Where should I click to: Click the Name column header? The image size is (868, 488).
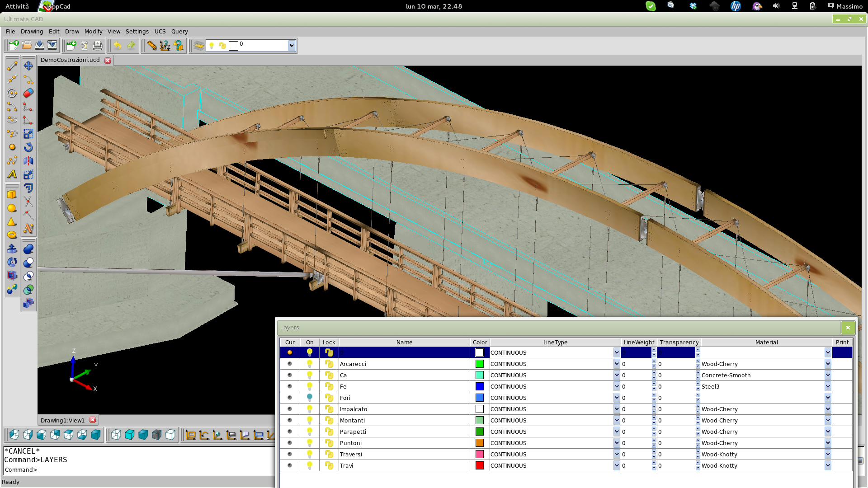pos(404,342)
